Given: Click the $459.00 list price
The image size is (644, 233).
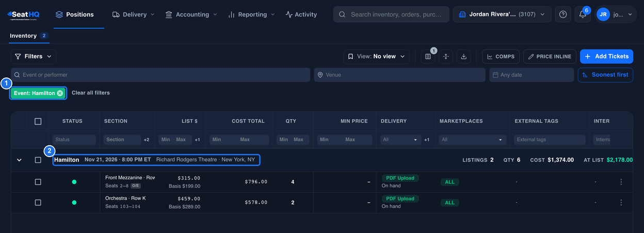Looking at the screenshot, I should pos(188,198).
